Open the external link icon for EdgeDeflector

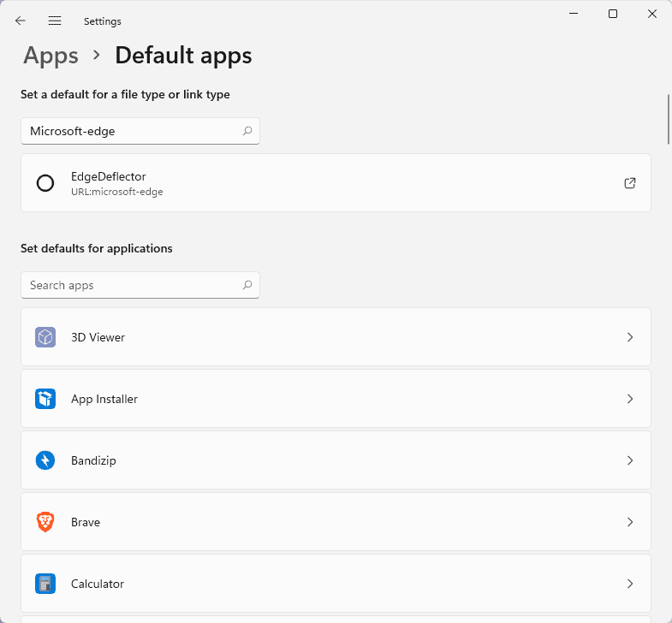(630, 183)
